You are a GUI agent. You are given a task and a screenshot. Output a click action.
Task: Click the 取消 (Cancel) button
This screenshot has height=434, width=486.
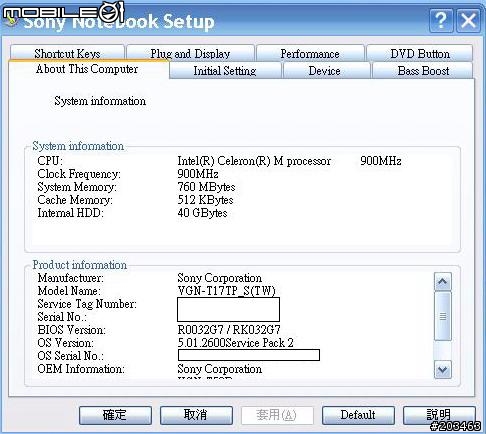pyautogui.click(x=196, y=415)
